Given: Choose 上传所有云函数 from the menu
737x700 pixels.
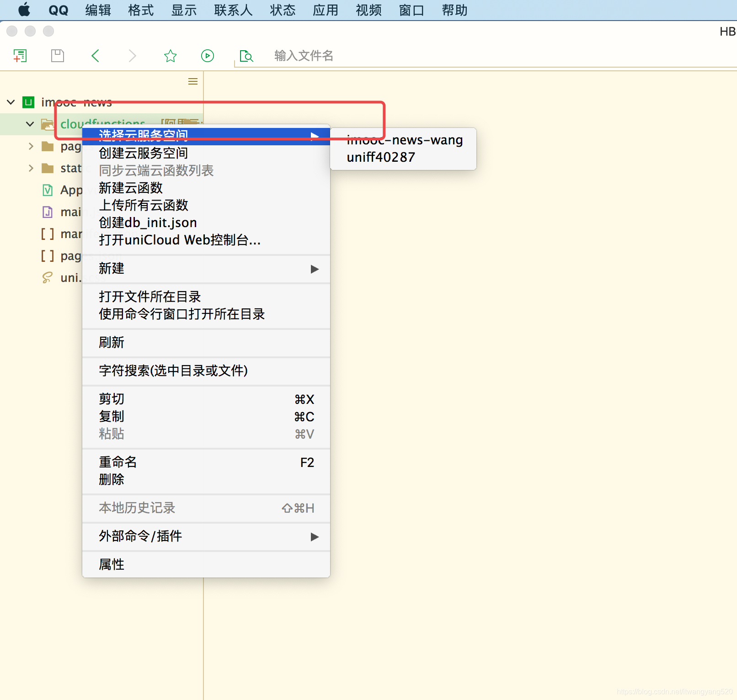Looking at the screenshot, I should point(206,205).
